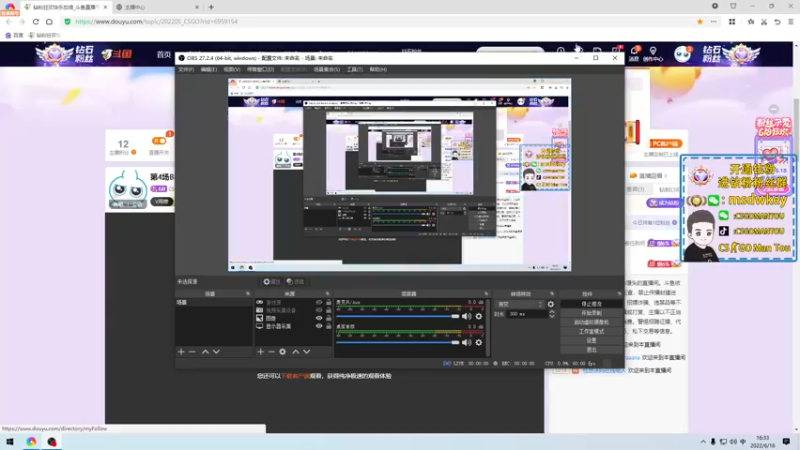
Task: Click the orange PC客户端 button on the Douyu page
Action: pos(666,144)
